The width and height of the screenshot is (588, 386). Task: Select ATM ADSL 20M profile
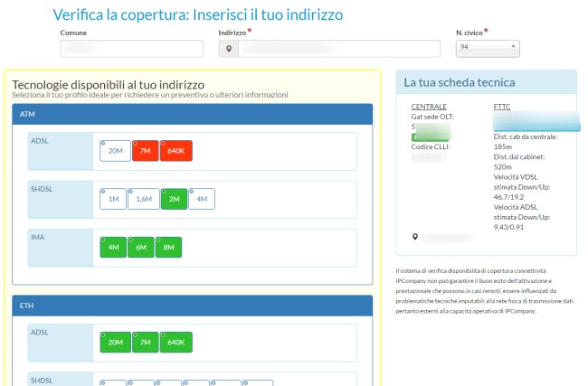pos(115,151)
